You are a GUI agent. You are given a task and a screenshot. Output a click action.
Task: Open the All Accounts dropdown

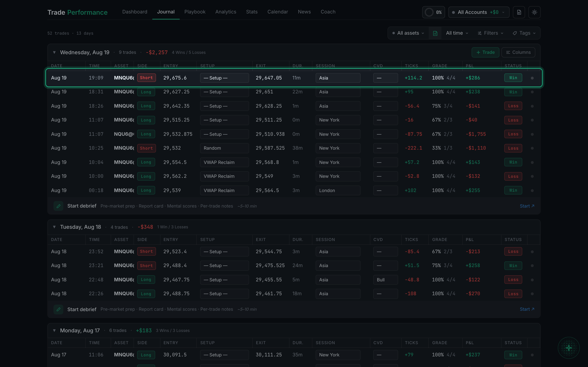[x=479, y=12]
